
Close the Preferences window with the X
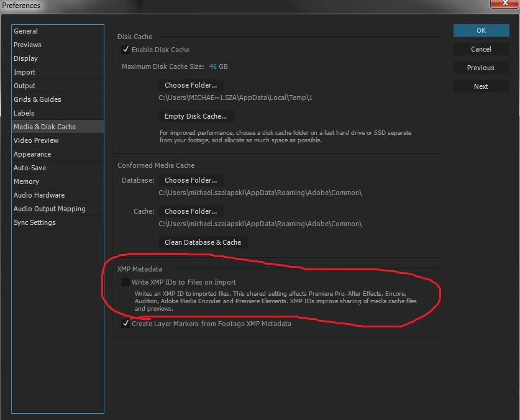pyautogui.click(x=505, y=3)
